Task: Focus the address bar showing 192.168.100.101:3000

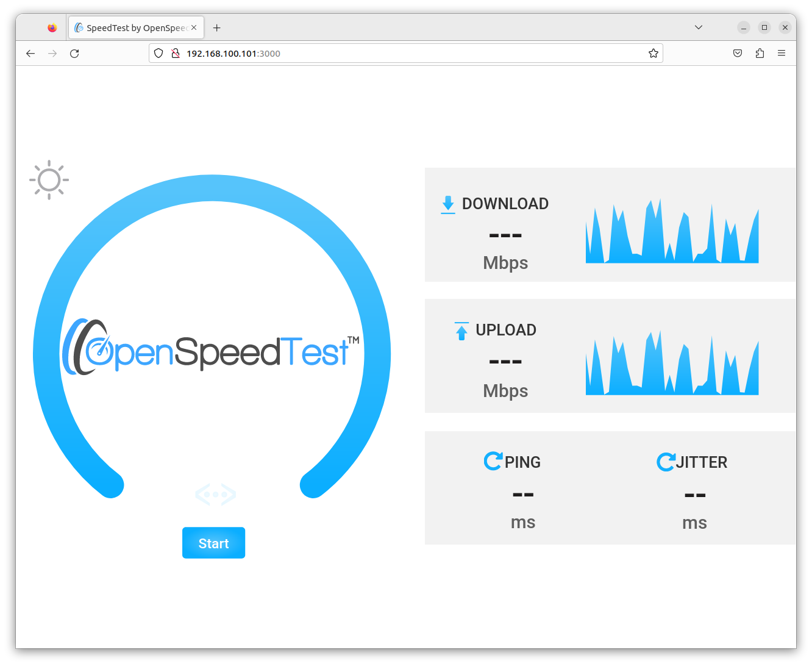Action: [x=405, y=53]
